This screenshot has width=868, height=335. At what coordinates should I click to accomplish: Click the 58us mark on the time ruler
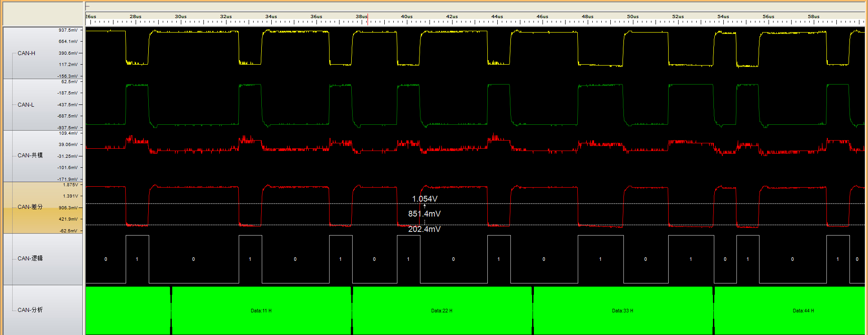tap(814, 17)
